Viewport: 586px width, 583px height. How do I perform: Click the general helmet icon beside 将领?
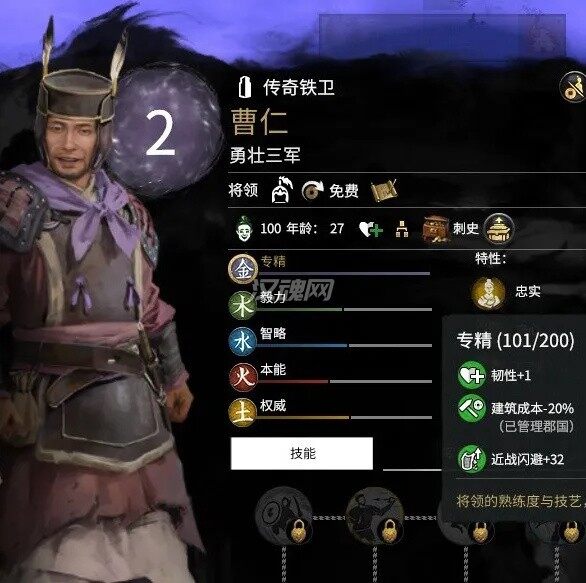282,190
